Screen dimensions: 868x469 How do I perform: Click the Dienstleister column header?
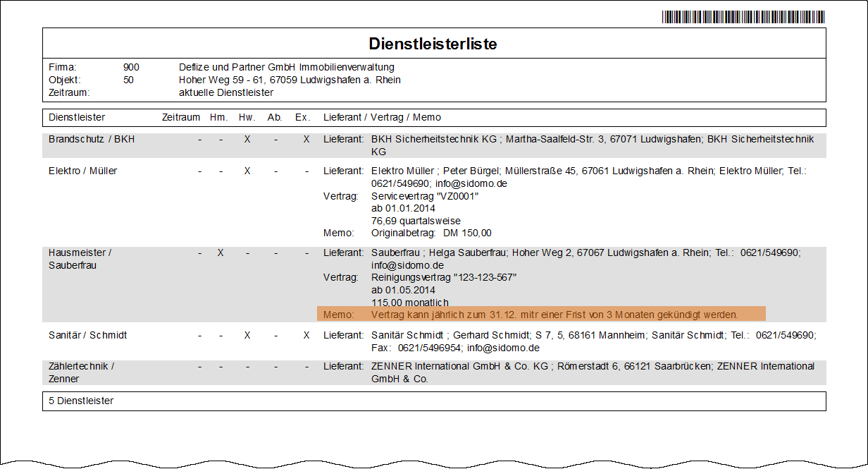click(77, 117)
